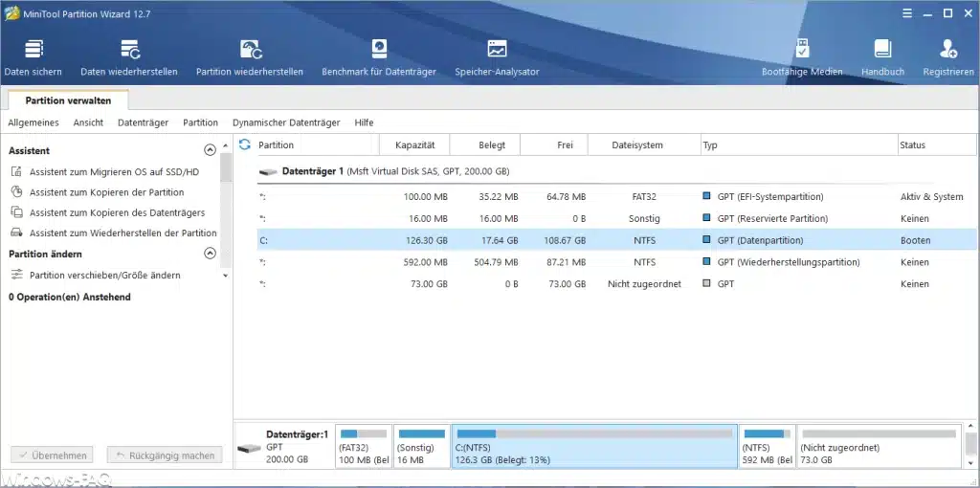The image size is (980, 488).
Task: Select the (FAT32) 100 MB block in the disk map
Action: tap(364, 446)
